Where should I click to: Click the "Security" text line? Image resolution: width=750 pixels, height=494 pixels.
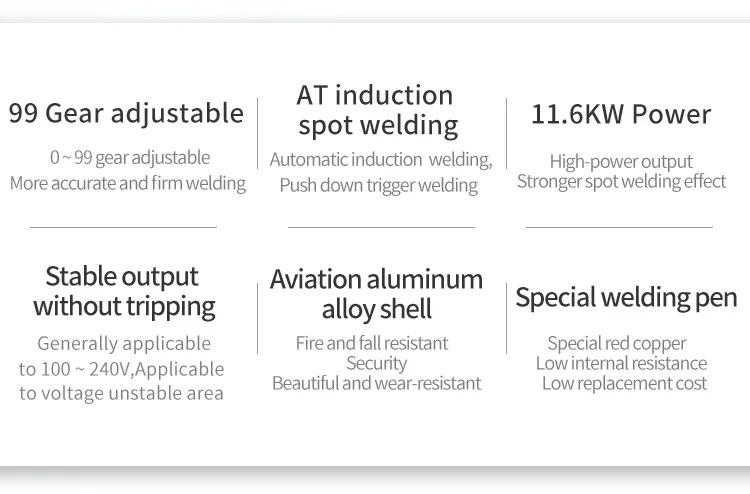point(376,363)
